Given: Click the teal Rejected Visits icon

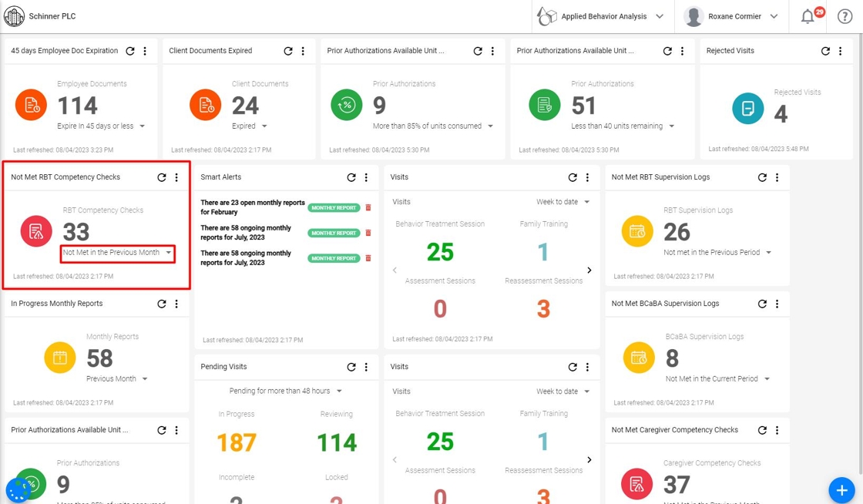Looking at the screenshot, I should 748,109.
